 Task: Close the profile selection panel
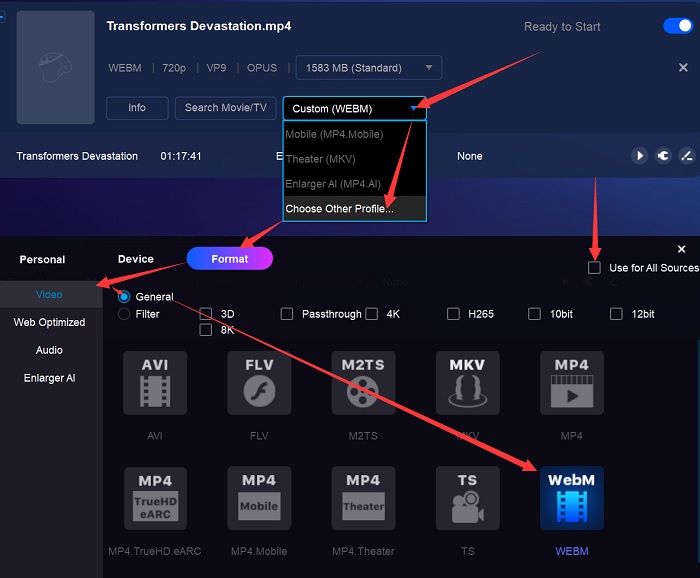(x=681, y=249)
